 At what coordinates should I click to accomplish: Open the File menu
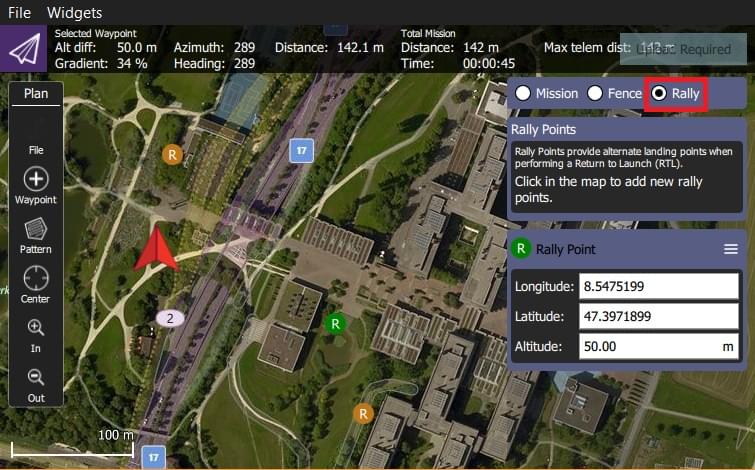(19, 13)
